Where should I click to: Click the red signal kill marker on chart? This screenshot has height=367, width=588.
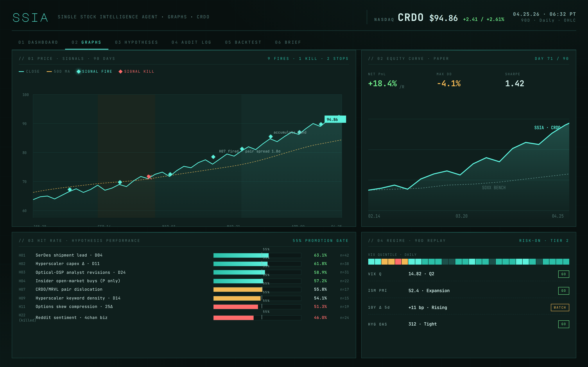tap(149, 177)
